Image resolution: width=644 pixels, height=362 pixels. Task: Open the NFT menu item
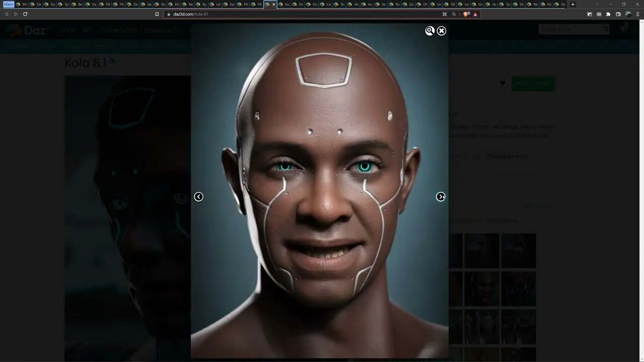pyautogui.click(x=87, y=31)
